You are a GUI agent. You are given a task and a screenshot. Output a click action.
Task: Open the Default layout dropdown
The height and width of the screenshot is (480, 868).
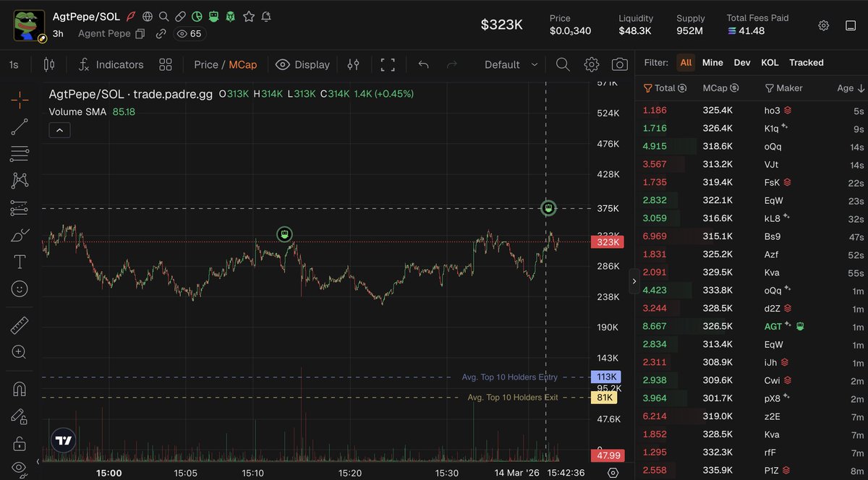510,64
